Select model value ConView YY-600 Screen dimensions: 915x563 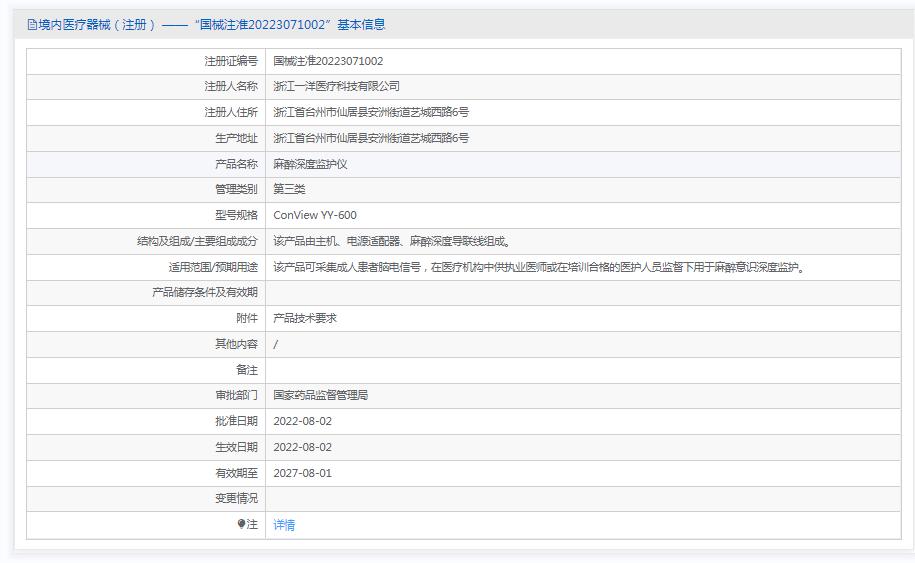click(x=315, y=215)
